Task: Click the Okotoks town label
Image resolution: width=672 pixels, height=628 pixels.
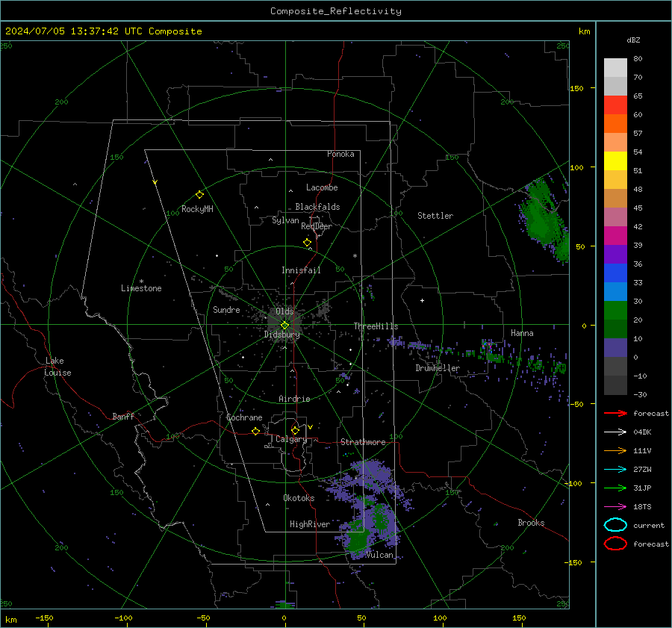Action: pyautogui.click(x=299, y=498)
